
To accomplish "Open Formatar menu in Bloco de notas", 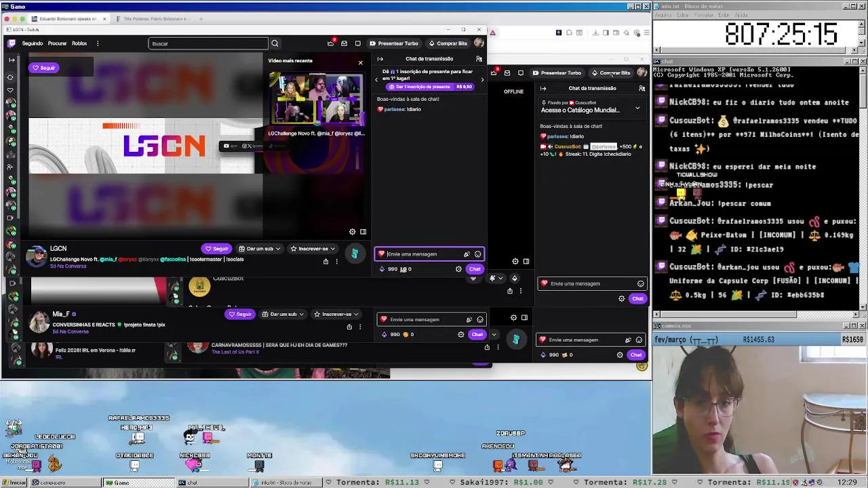I will click(705, 14).
